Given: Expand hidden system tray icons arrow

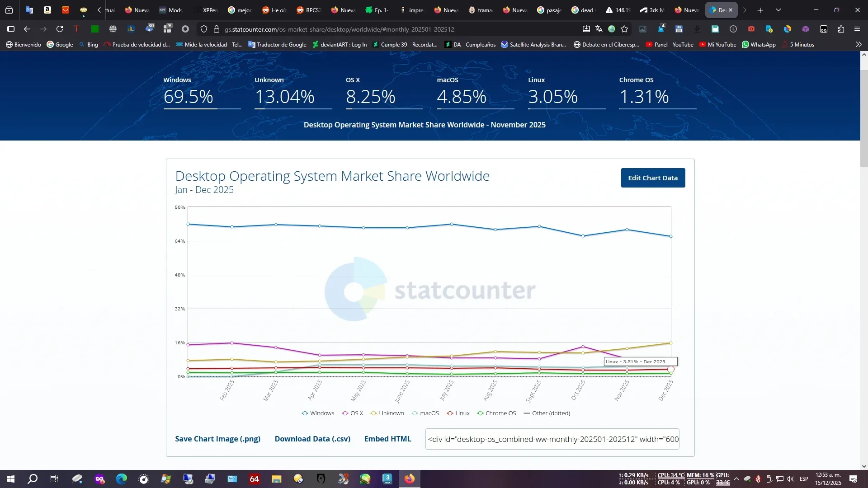Looking at the screenshot, I should 736,479.
